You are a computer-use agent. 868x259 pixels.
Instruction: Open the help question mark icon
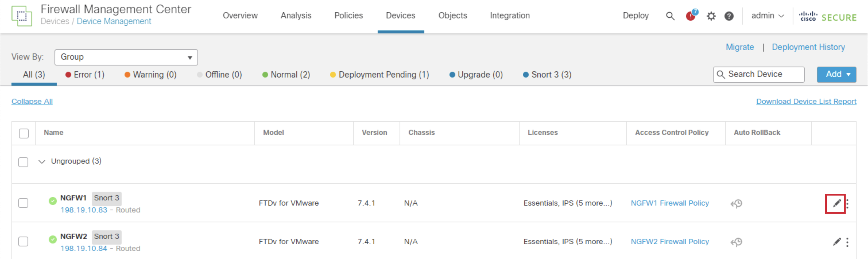coord(729,16)
